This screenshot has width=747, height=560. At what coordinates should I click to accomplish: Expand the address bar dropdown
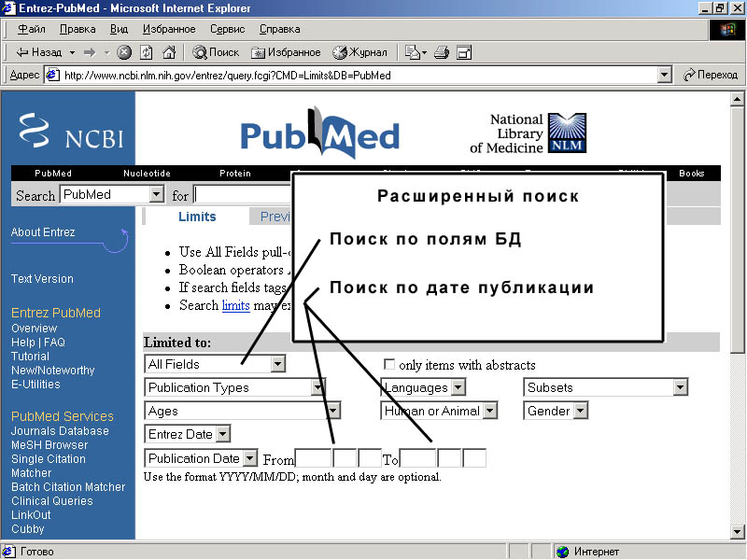[664, 75]
